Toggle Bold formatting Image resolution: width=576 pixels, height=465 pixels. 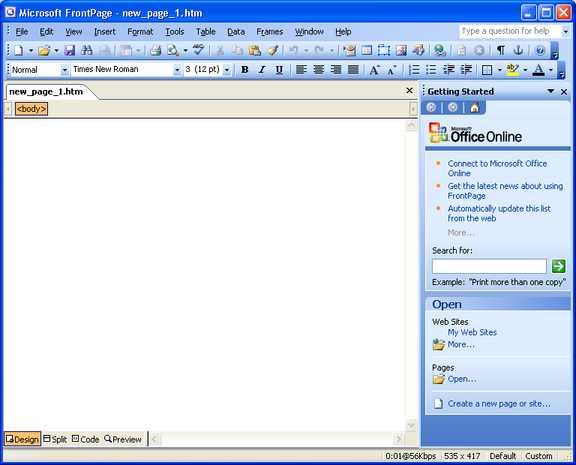(244, 69)
